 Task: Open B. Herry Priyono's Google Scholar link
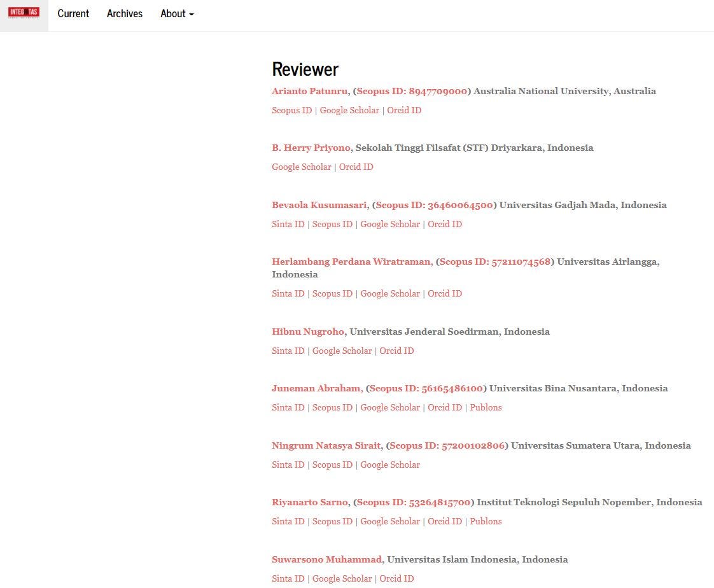coord(302,167)
